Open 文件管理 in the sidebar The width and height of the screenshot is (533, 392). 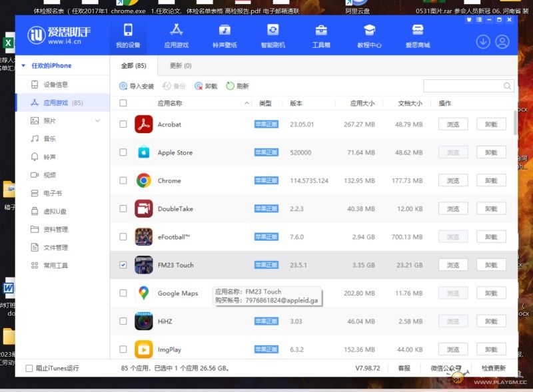pyautogui.click(x=63, y=248)
